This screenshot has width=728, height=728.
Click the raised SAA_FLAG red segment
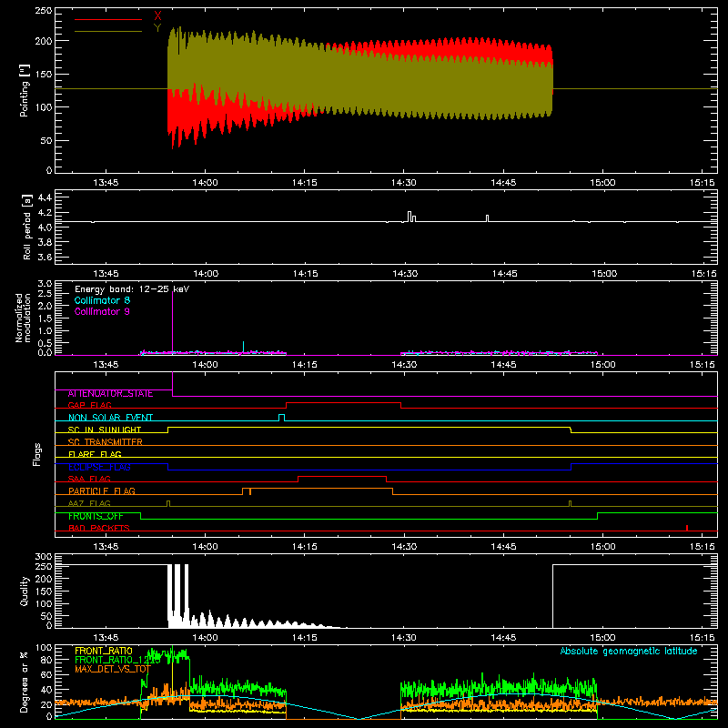tap(342, 477)
